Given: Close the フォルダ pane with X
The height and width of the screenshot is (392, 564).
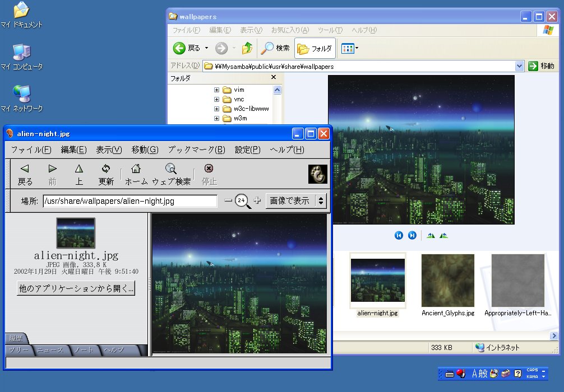Looking at the screenshot, I should pyautogui.click(x=274, y=77).
